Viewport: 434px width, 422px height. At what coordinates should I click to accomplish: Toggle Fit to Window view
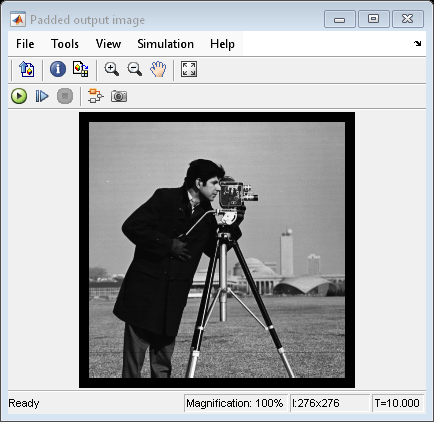(189, 69)
